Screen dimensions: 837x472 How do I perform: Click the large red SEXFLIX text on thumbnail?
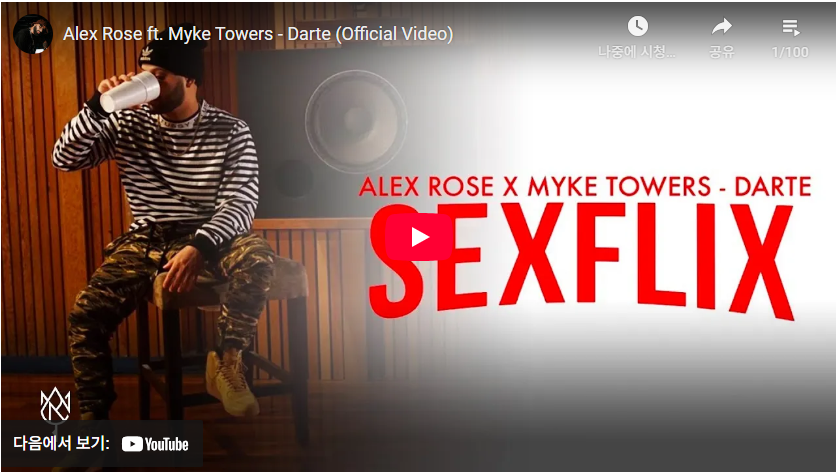(582, 260)
